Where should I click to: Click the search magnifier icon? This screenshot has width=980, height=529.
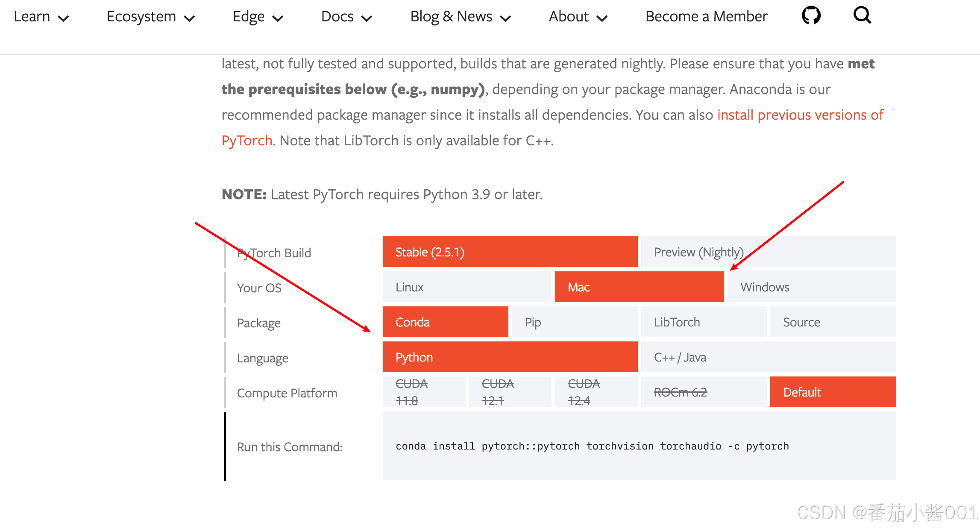[862, 15]
